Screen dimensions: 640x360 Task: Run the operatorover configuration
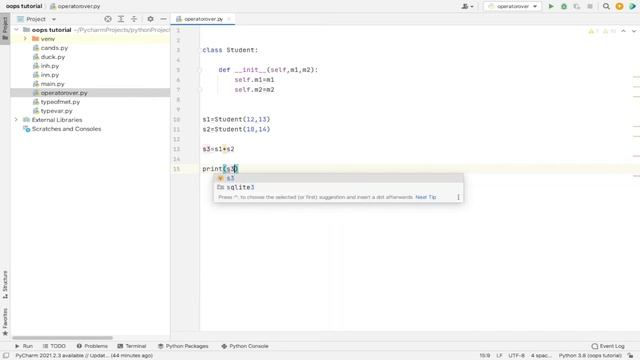(x=551, y=7)
